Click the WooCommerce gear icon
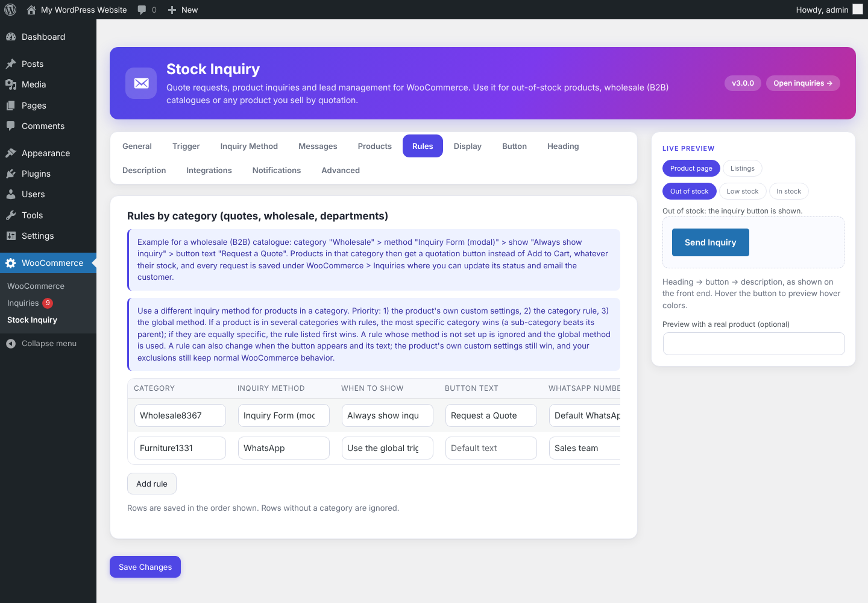 point(11,263)
